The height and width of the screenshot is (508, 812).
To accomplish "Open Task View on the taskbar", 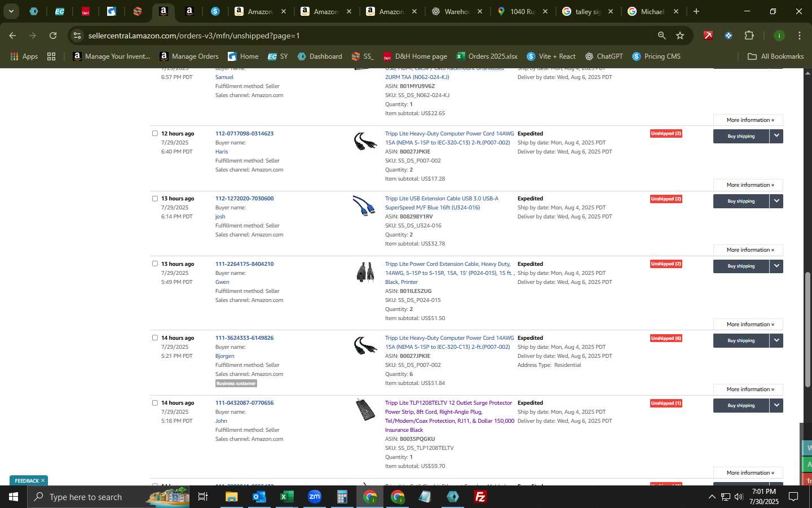I will click(202, 497).
